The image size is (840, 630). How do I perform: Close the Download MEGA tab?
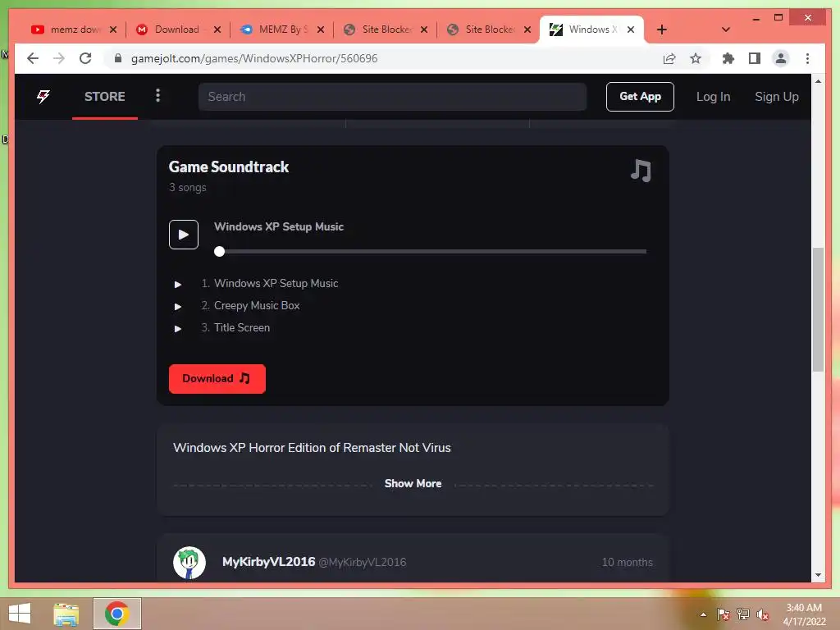click(217, 30)
